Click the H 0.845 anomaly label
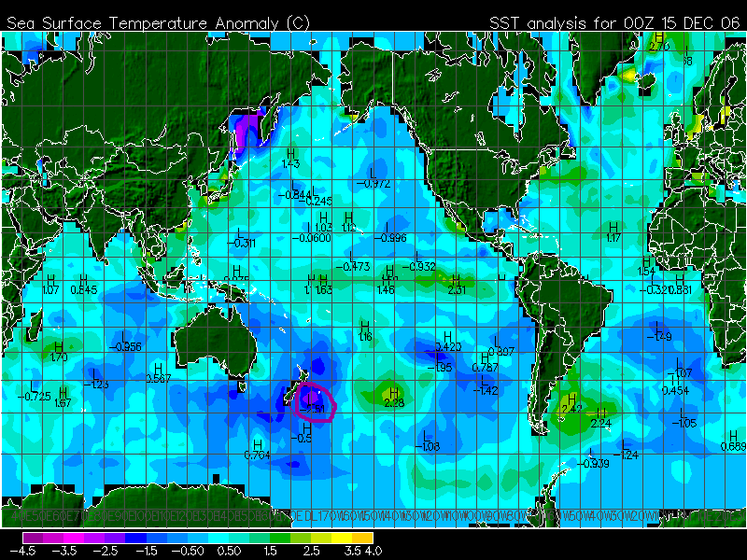This screenshot has height=560, width=747. click(84, 285)
